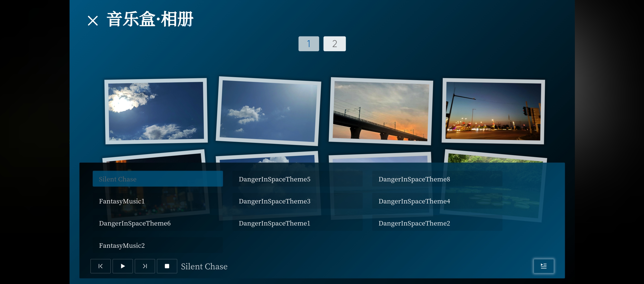Select the Silent Chase track
Viewport: 644px width, 284px height.
[158, 179]
